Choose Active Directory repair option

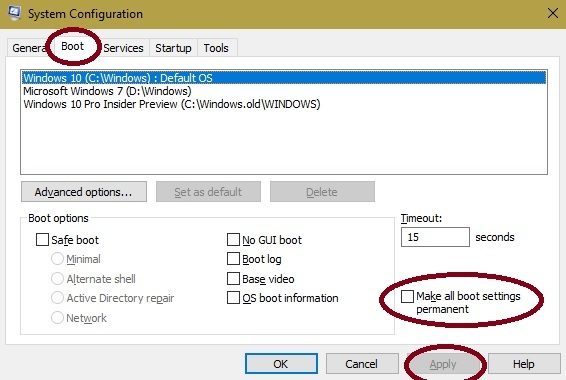click(x=57, y=298)
